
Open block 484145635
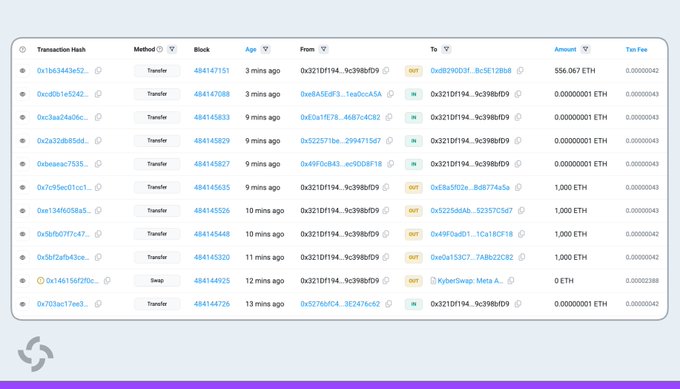(x=212, y=187)
